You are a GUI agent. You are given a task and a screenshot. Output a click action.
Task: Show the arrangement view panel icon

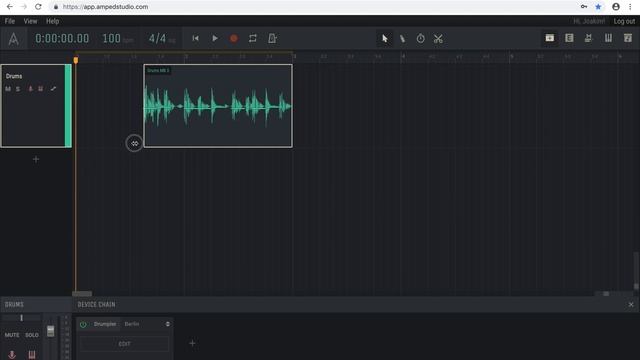tap(550, 38)
